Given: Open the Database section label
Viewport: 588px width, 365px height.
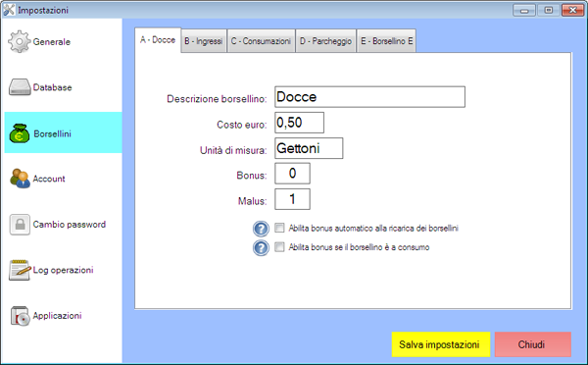Looking at the screenshot, I should 53,87.
